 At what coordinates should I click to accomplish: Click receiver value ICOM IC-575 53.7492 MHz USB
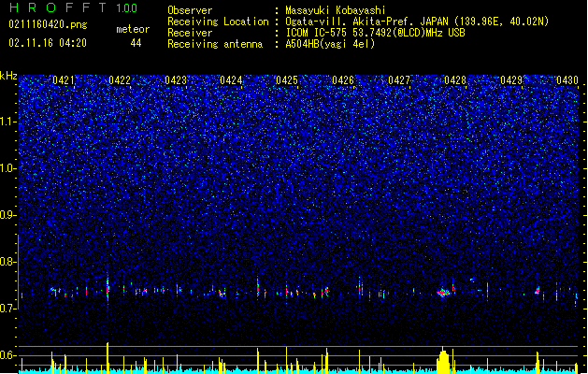coord(375,33)
